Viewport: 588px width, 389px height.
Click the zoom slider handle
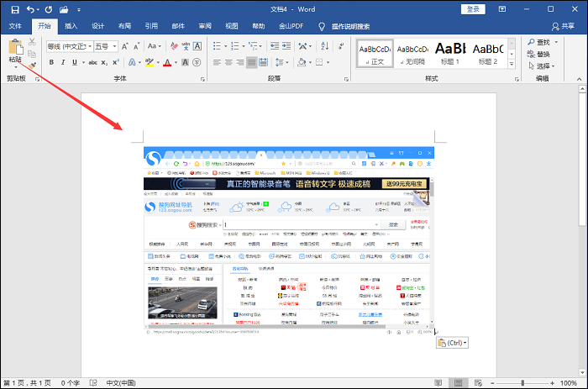pyautogui.click(x=522, y=383)
